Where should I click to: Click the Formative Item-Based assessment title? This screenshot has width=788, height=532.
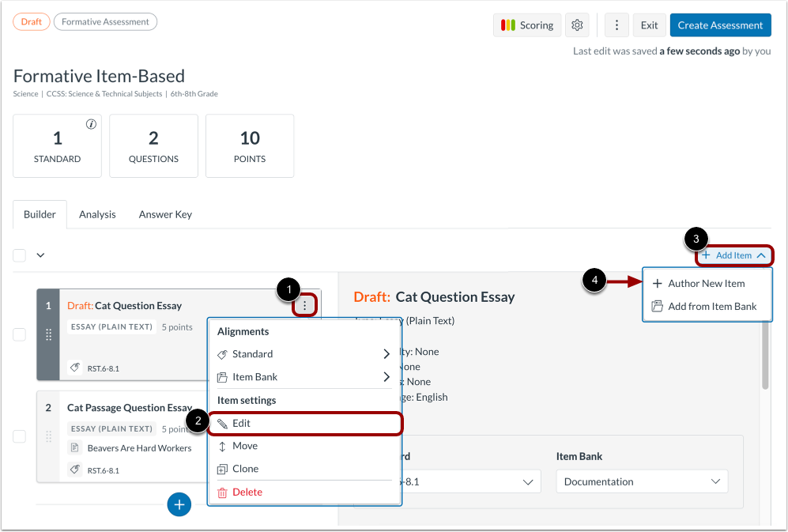click(99, 76)
